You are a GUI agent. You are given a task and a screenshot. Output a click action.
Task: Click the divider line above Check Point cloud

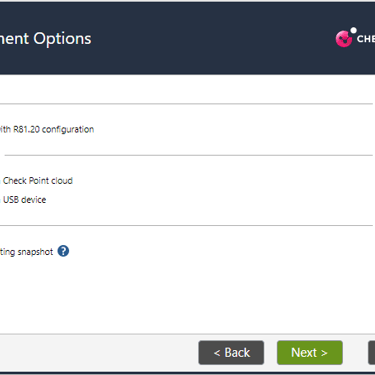pyautogui.click(x=189, y=155)
